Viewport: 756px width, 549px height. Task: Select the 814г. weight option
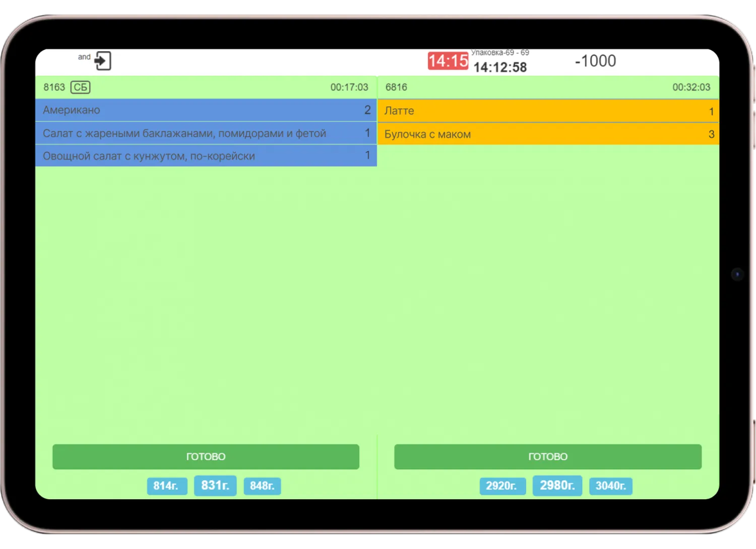pos(166,486)
